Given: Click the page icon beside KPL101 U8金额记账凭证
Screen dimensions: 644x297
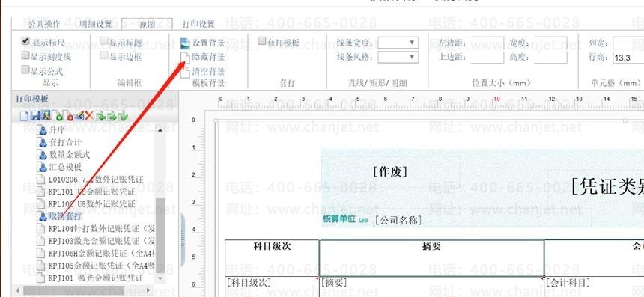Looking at the screenshot, I should coord(40,192).
